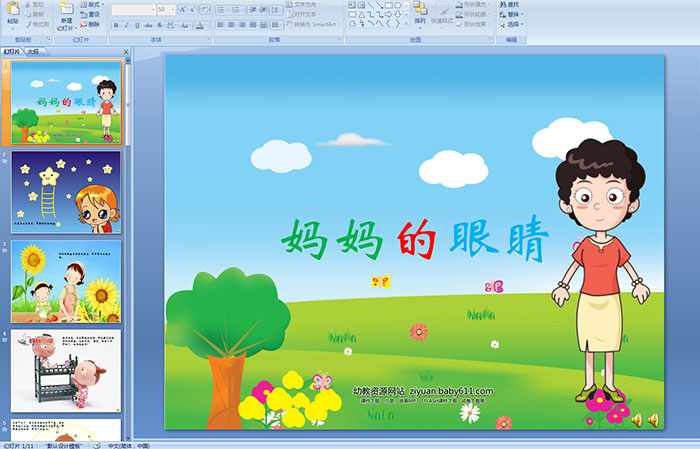Open line spacing dropdown
The height and width of the screenshot is (449, 700).
point(276,9)
